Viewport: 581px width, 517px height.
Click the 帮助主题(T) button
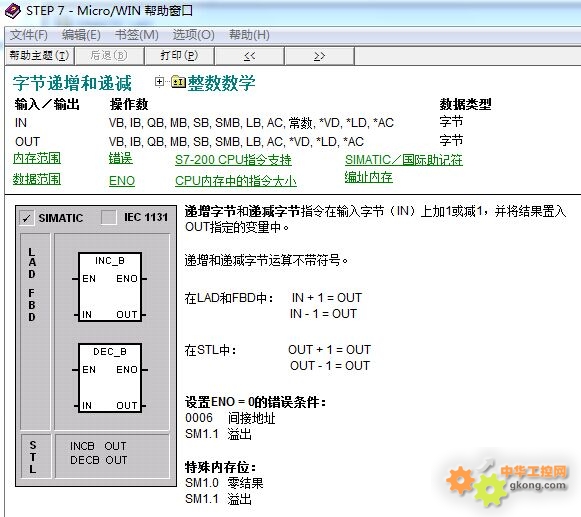click(x=39, y=56)
